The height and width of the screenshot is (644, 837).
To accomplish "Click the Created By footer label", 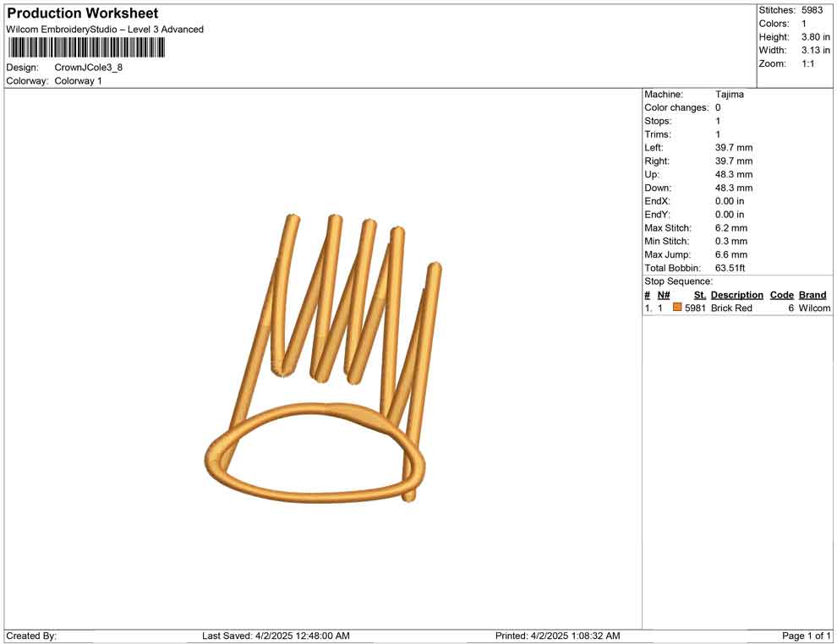I will [31, 636].
